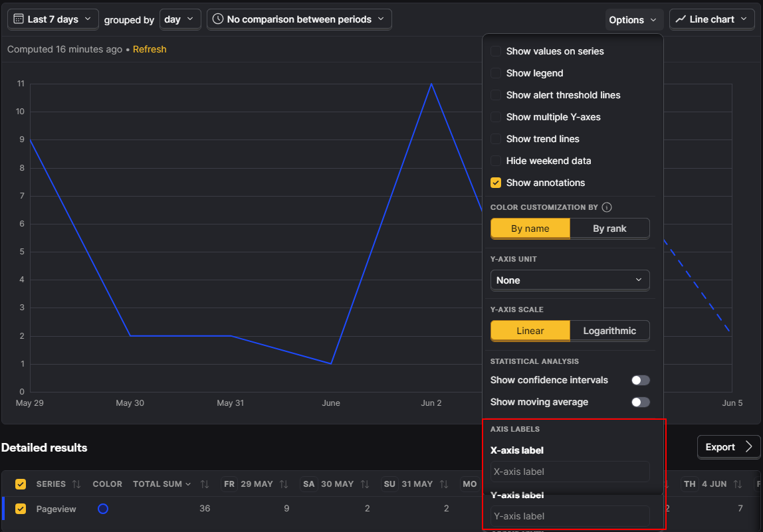Sort by the SA 30 MAY column arrows
The width and height of the screenshot is (763, 532).
(x=364, y=484)
